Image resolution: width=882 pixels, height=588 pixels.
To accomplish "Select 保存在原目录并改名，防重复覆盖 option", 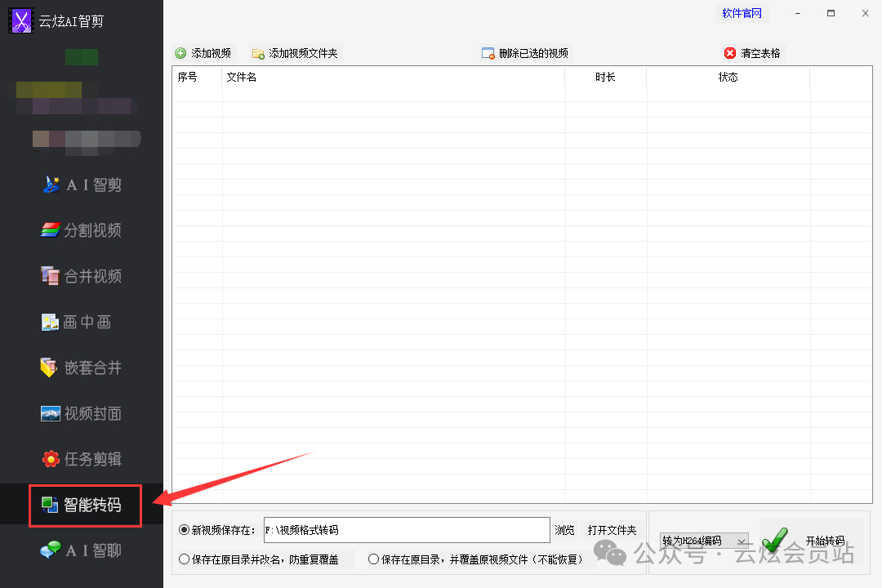I will point(184,559).
